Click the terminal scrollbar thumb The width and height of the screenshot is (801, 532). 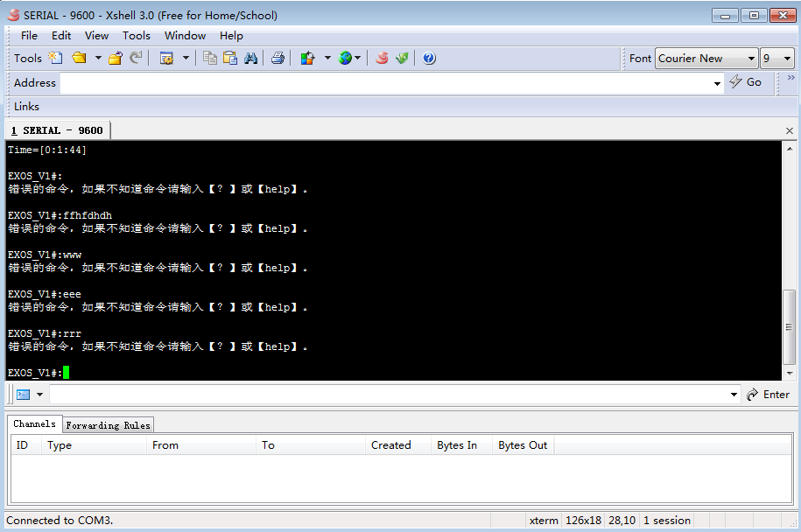790,326
